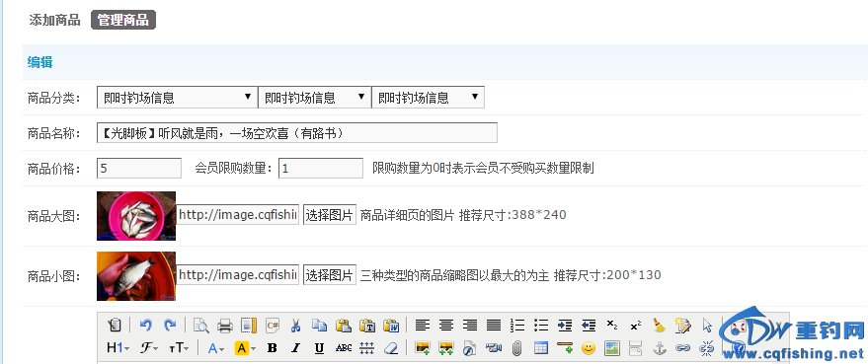868x364 pixels.
Task: Paste as plain text icon
Action: point(367,326)
